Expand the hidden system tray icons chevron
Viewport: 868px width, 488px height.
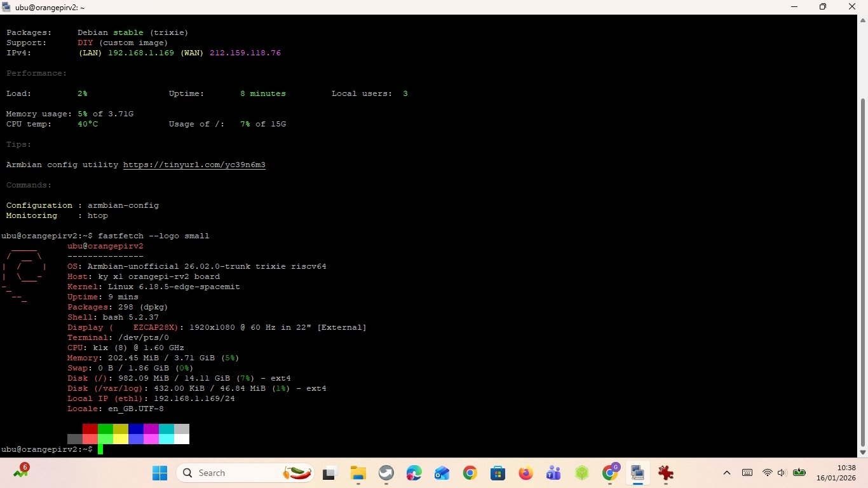(x=727, y=473)
